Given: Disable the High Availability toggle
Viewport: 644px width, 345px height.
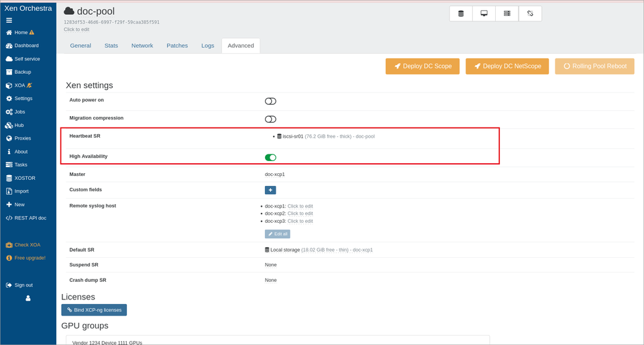Looking at the screenshot, I should 270,157.
